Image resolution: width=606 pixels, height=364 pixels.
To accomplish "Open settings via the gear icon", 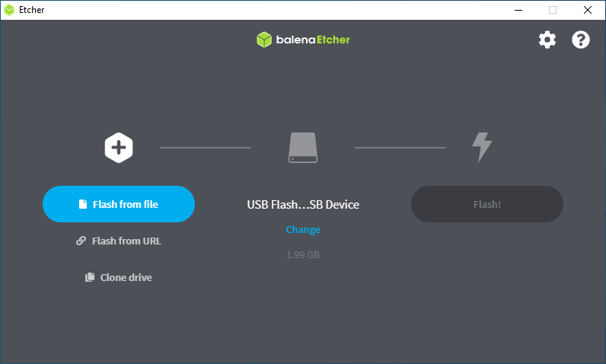I will (547, 40).
